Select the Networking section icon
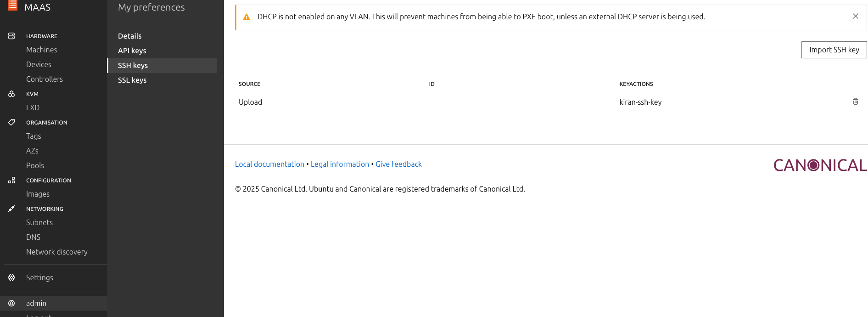 coord(11,209)
